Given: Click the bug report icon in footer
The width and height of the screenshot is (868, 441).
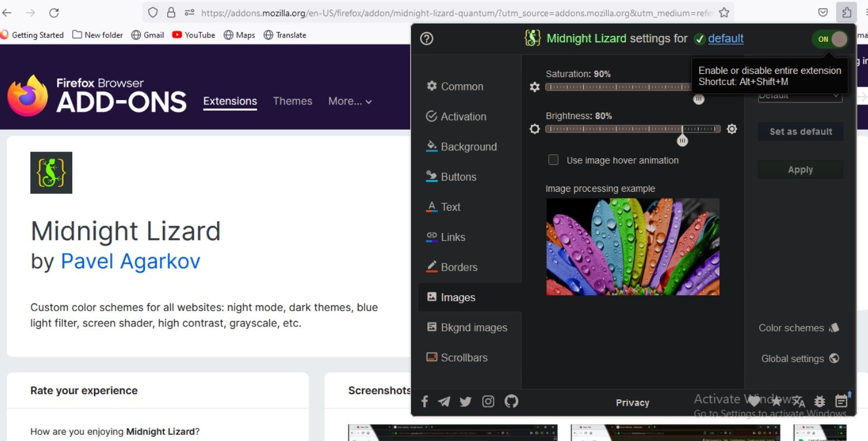Looking at the screenshot, I should click(x=820, y=401).
